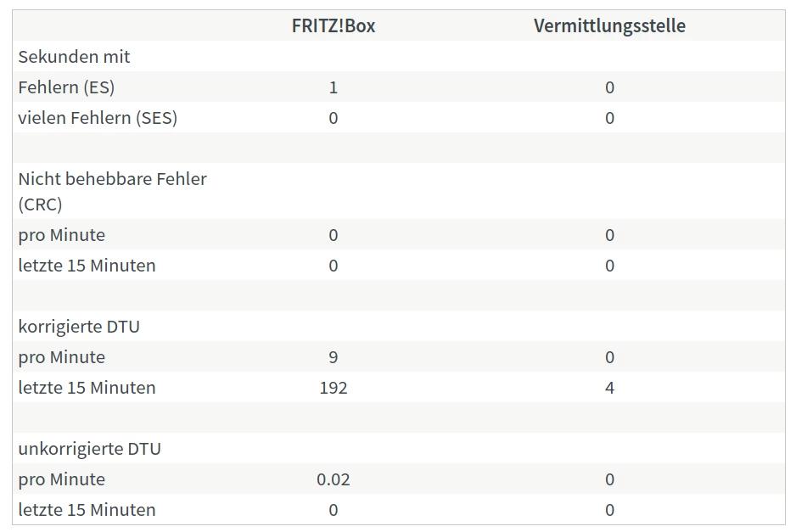Select Vermittlungsstelle value for vielen Fehlern (SES)
Screen dimensions: 796x532
pos(609,118)
